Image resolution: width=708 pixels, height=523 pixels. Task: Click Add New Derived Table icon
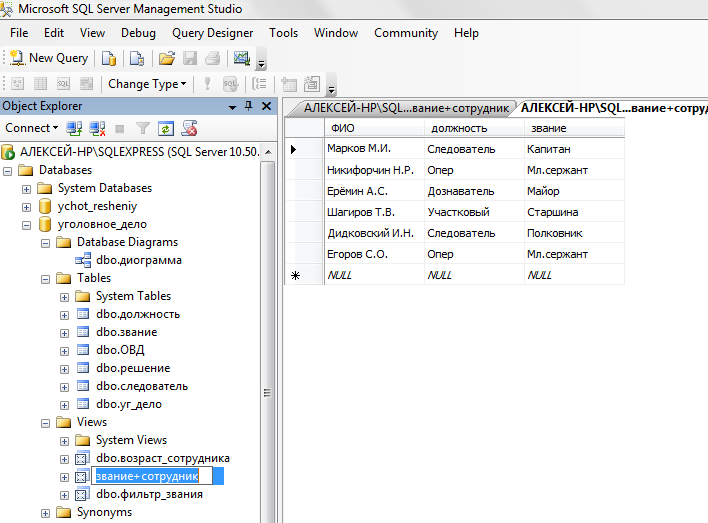tap(312, 84)
